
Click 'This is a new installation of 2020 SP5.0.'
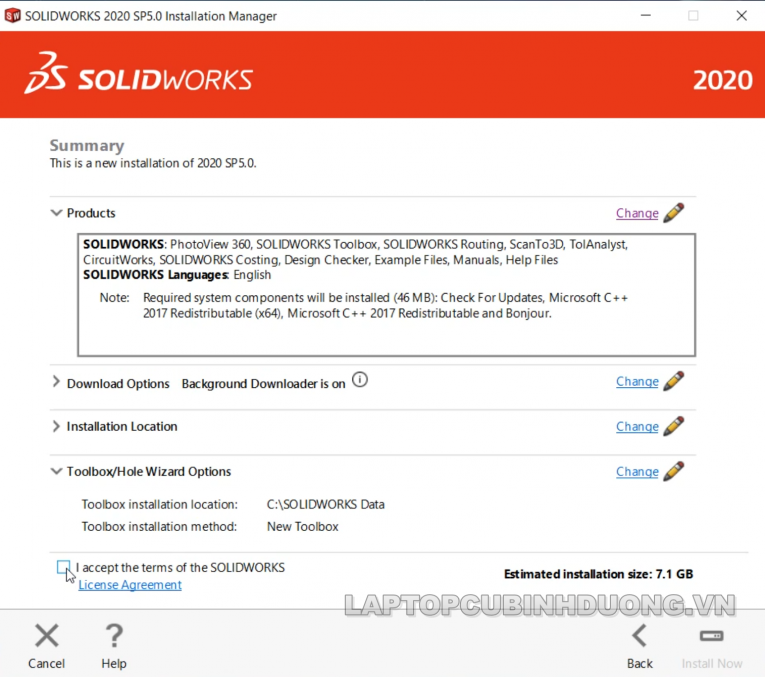pyautogui.click(x=153, y=163)
